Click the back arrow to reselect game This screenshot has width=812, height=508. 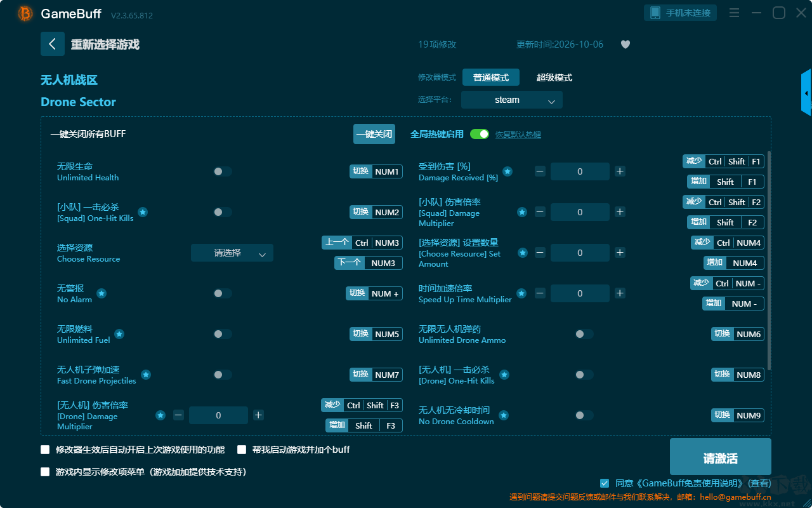pyautogui.click(x=53, y=44)
